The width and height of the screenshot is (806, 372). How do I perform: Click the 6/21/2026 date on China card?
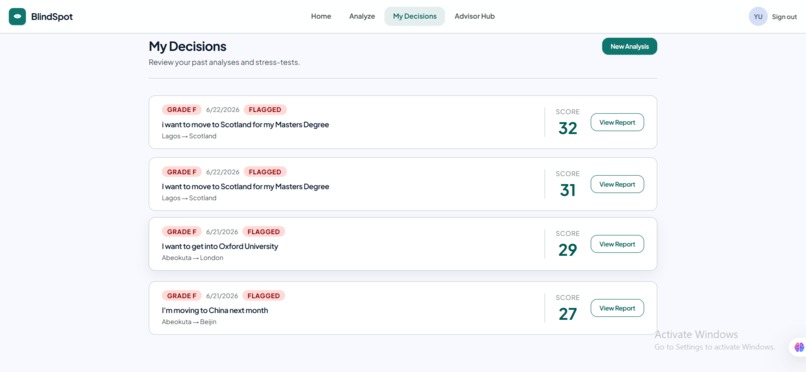pyautogui.click(x=222, y=295)
